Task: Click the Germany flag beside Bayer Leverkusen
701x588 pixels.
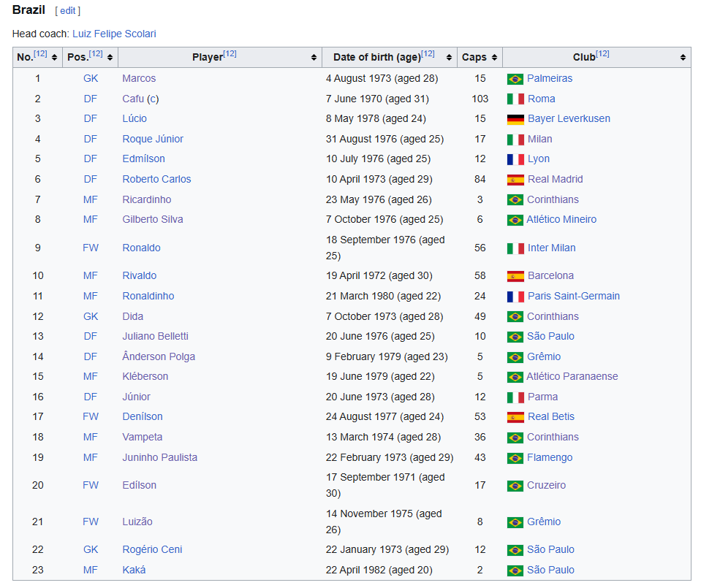Action: click(x=515, y=119)
